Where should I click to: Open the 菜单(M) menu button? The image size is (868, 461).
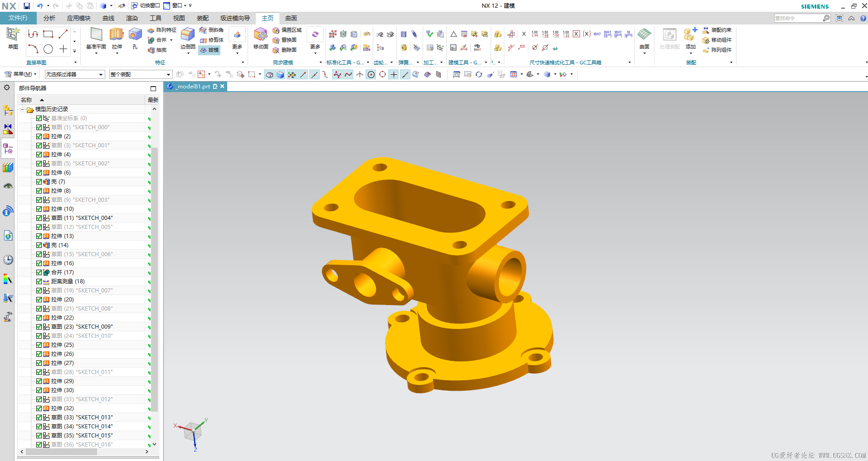pos(19,74)
